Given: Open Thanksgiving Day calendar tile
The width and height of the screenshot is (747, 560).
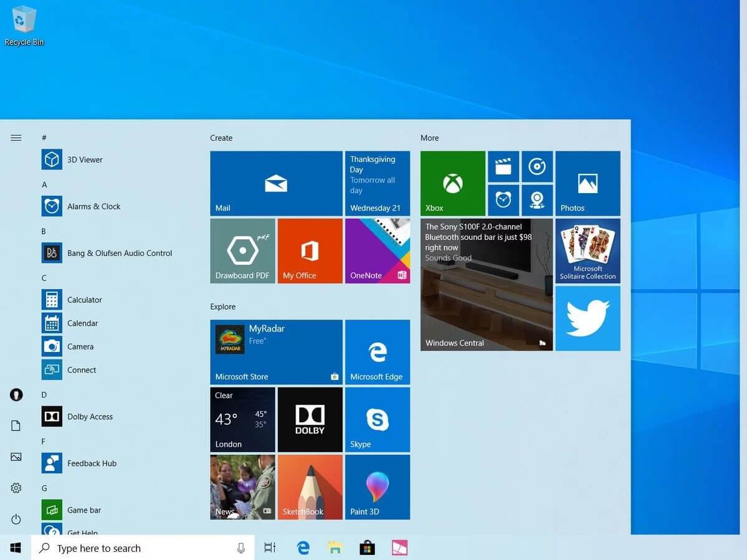Looking at the screenshot, I should coord(378,183).
